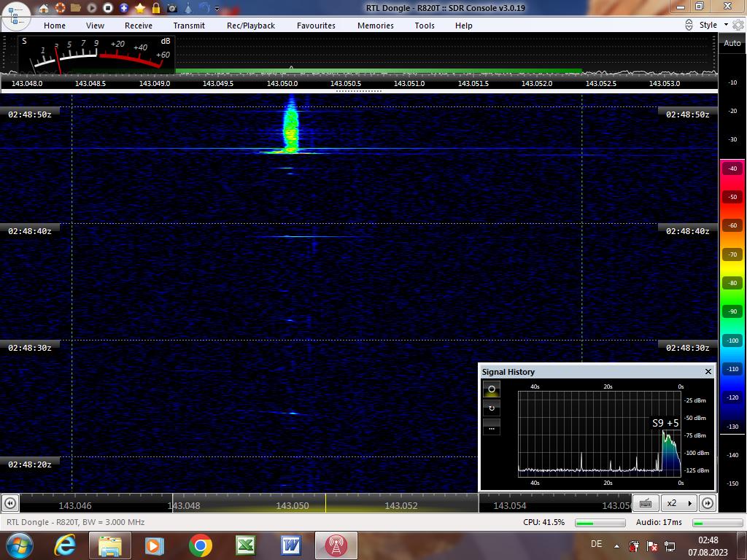Click the folder open icon in title bar
This screenshot has height=560, width=747.
(76, 7)
